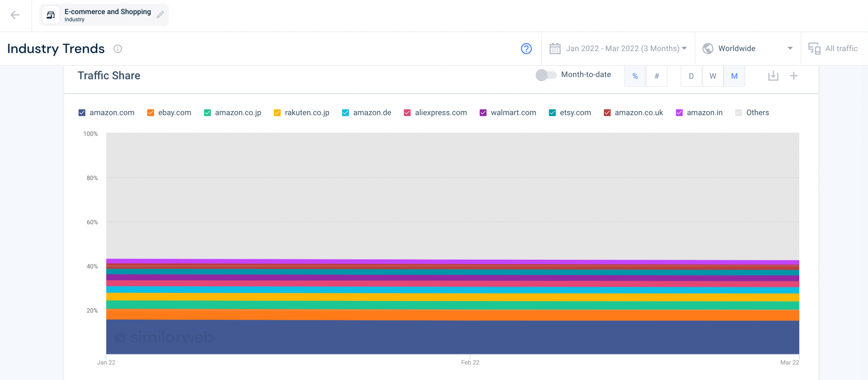Switch to number (#) view
The width and height of the screenshot is (868, 380).
click(x=656, y=76)
